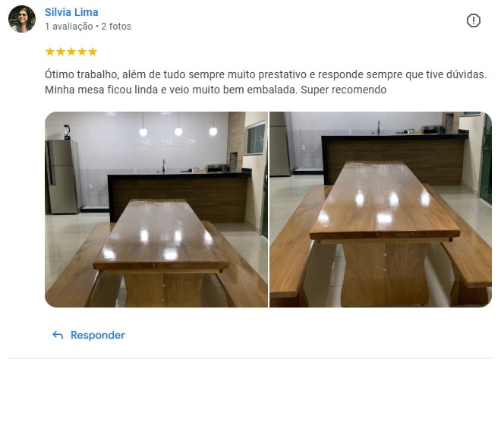Select the third rating star
The height and width of the screenshot is (448, 501).
(x=71, y=52)
